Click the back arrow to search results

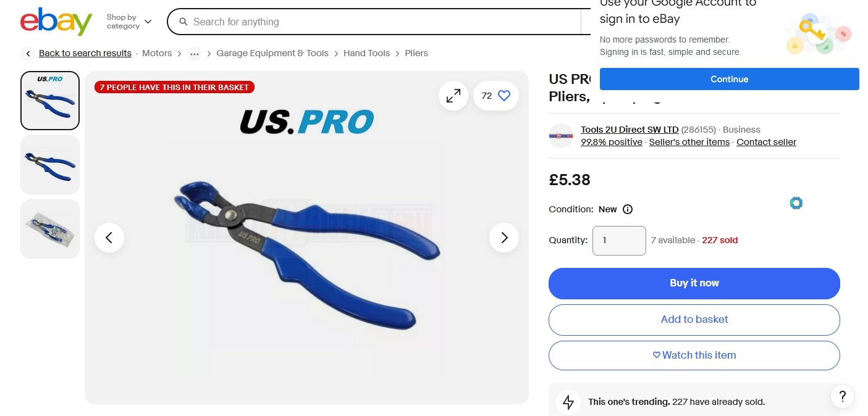28,54
